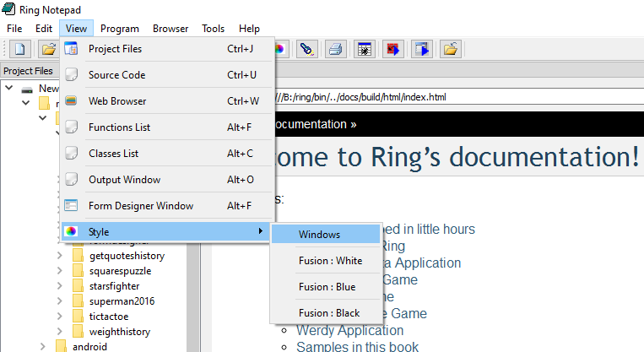Click the browser URL address field

456,97
